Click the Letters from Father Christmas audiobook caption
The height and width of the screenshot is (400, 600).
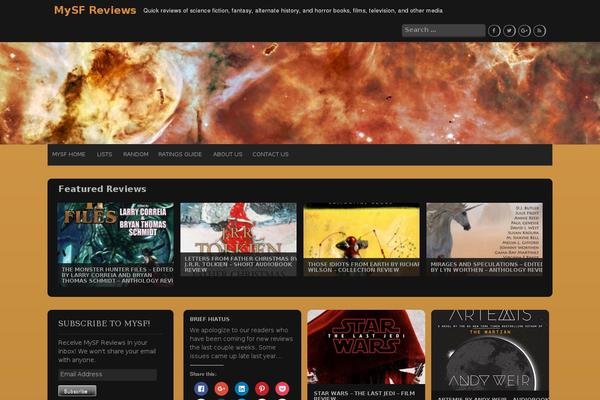click(240, 264)
